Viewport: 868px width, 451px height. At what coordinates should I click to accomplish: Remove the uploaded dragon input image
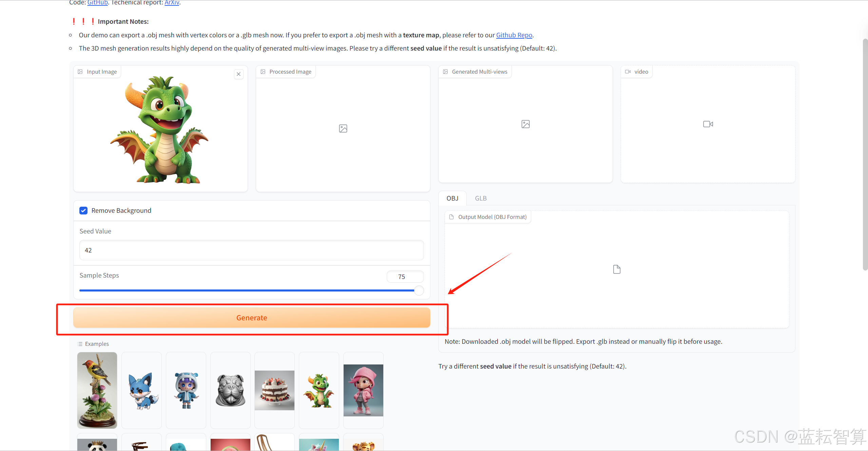point(238,74)
